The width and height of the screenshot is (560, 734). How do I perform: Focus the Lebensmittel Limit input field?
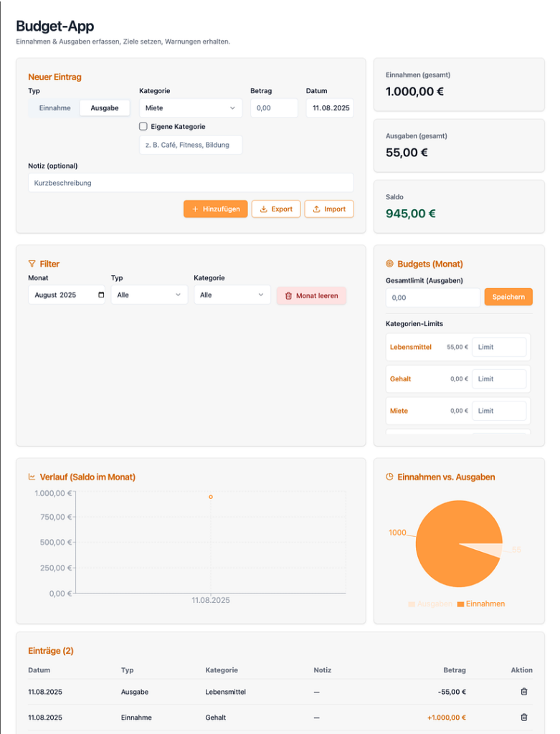point(499,347)
